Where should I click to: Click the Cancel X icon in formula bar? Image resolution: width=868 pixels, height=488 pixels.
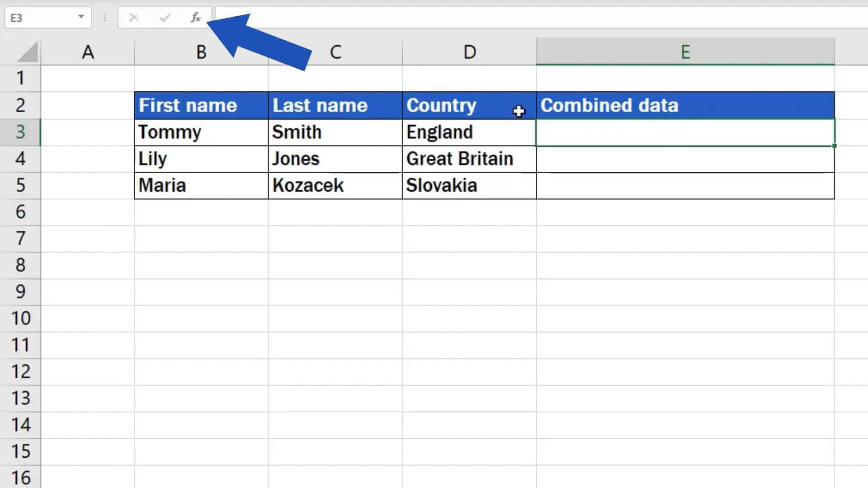tap(133, 18)
